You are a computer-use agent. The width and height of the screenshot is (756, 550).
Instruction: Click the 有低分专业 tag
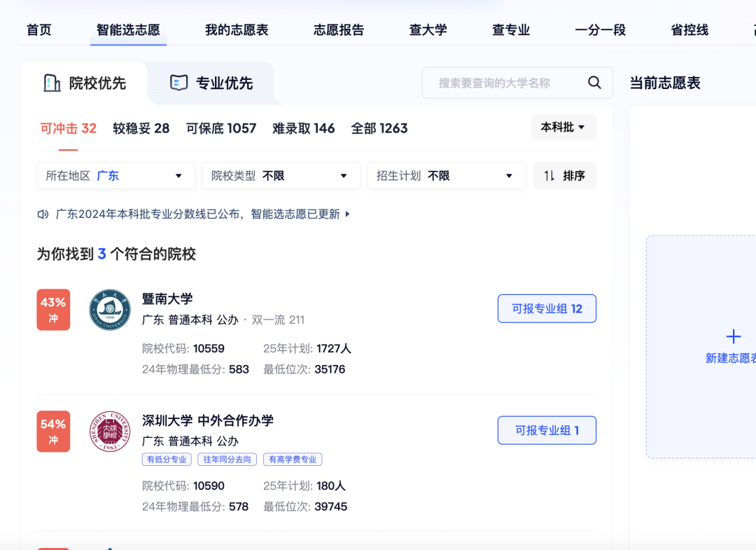coord(167,460)
